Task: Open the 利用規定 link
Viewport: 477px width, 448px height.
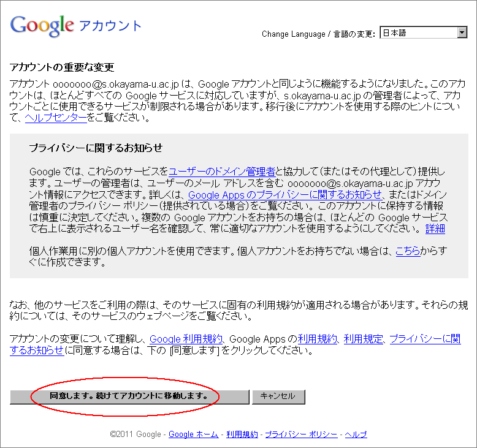Action: (363, 339)
